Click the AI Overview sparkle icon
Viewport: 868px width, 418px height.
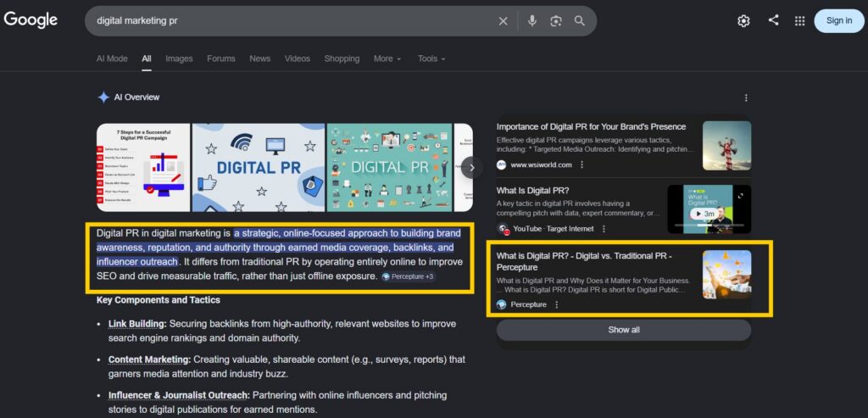coord(103,98)
